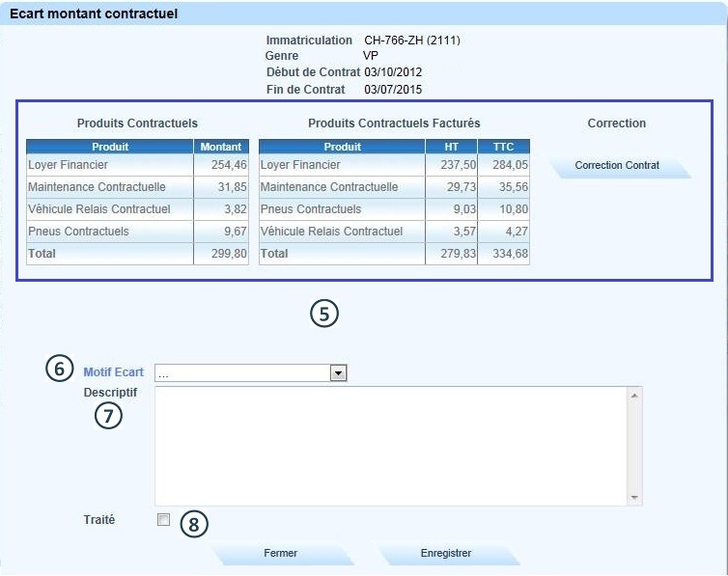Click the Correction Contrat button
Image resolution: width=728 pixels, height=576 pixels.
(618, 166)
